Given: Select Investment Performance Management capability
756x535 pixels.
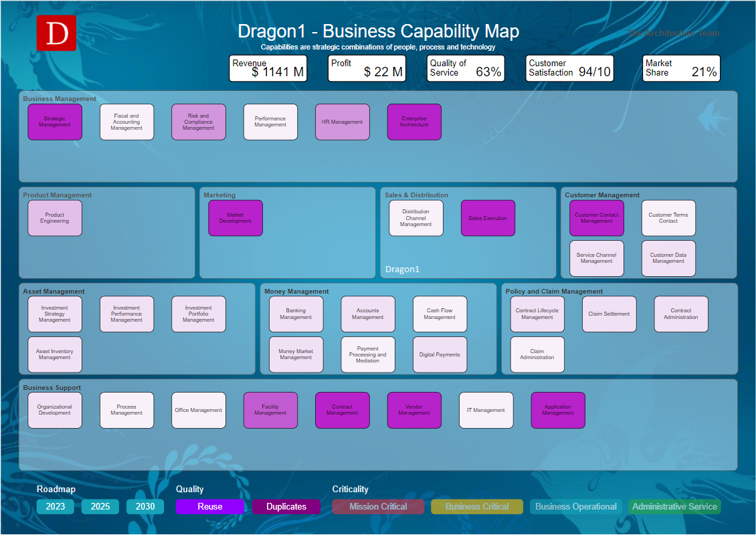Looking at the screenshot, I should (127, 314).
